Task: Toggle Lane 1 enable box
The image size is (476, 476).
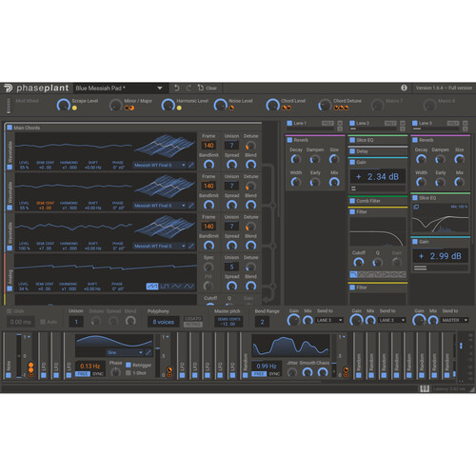Action: tap(289, 123)
